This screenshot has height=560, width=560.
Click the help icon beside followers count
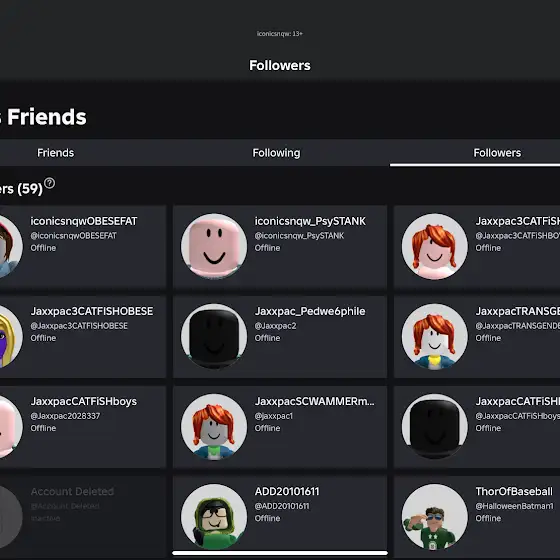[49, 183]
